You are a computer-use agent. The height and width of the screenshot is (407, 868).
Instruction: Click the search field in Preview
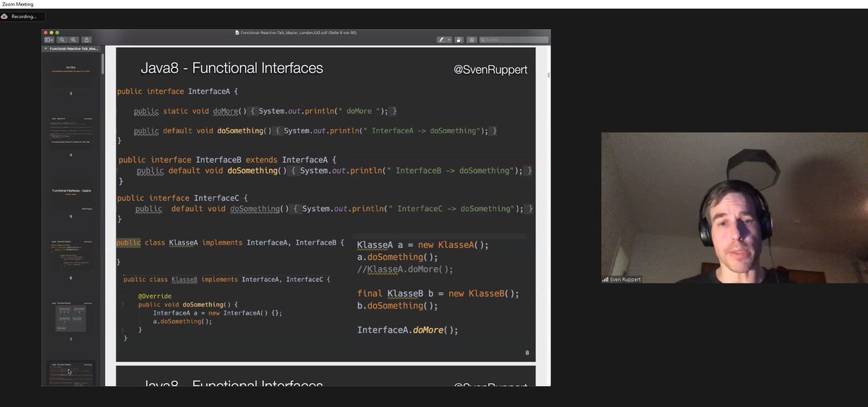514,40
